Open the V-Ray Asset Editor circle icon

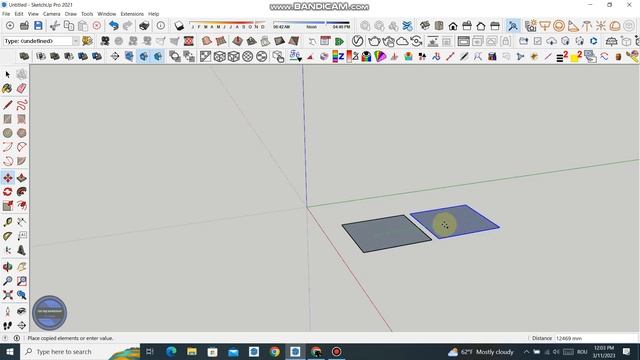pos(358,41)
